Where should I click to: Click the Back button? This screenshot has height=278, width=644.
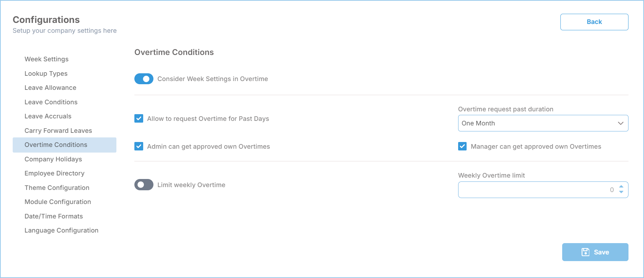coord(594,22)
